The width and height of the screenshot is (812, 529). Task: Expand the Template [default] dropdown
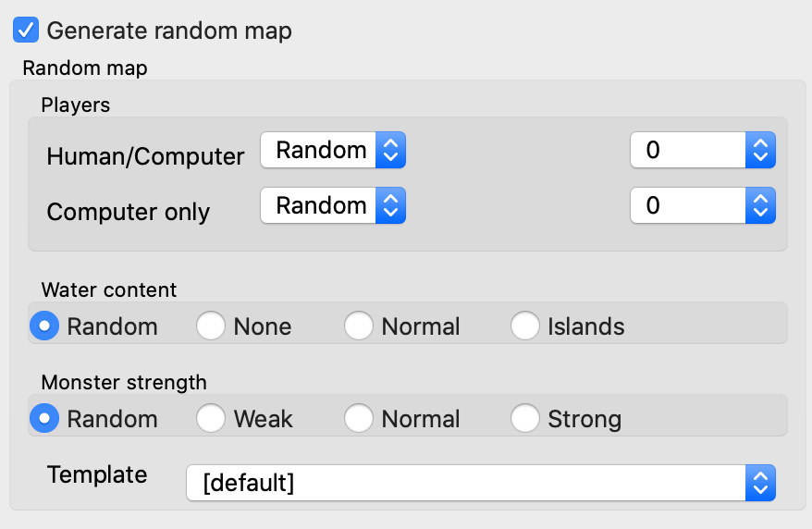pyautogui.click(x=480, y=483)
